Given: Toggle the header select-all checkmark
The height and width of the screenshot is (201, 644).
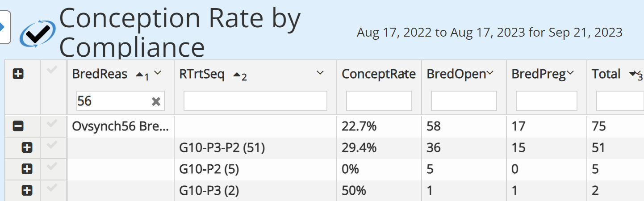Looking at the screenshot, I should click(x=52, y=71).
